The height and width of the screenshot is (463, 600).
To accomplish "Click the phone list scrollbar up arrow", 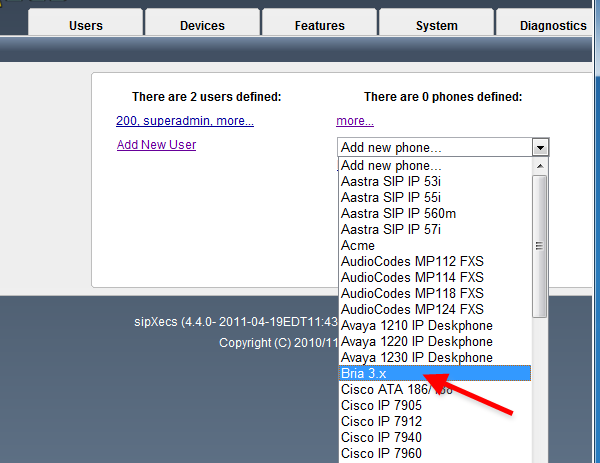I will [540, 166].
